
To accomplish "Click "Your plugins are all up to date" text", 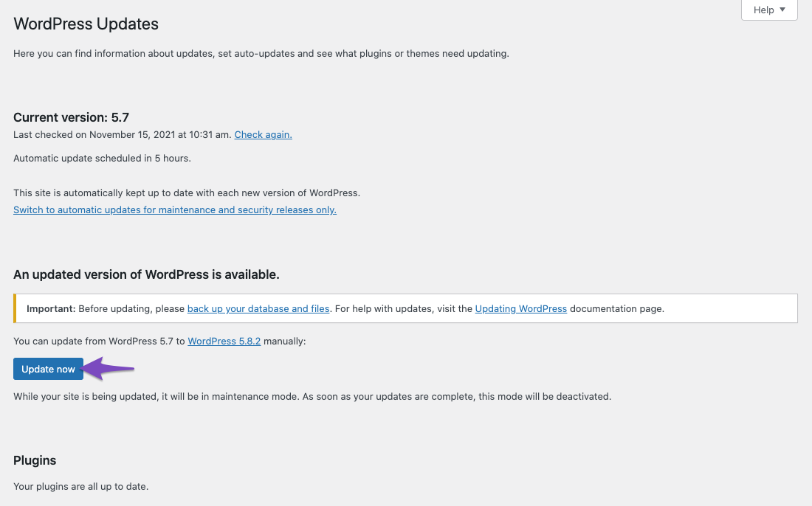I will click(x=80, y=486).
